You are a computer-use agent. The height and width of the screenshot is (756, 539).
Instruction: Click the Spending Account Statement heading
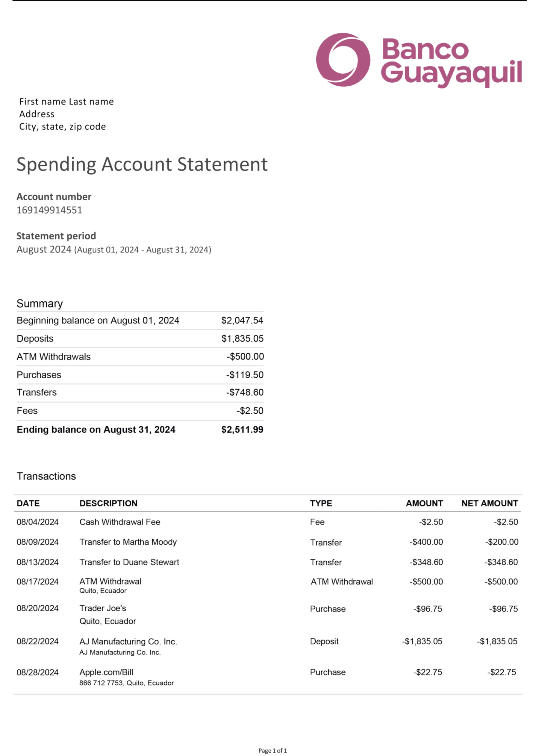point(142,164)
